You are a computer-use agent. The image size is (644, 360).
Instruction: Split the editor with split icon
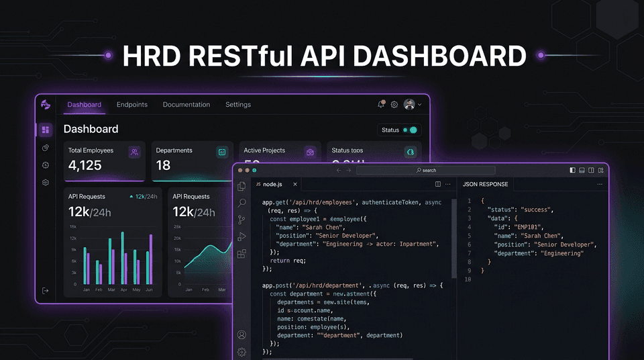[438, 184]
